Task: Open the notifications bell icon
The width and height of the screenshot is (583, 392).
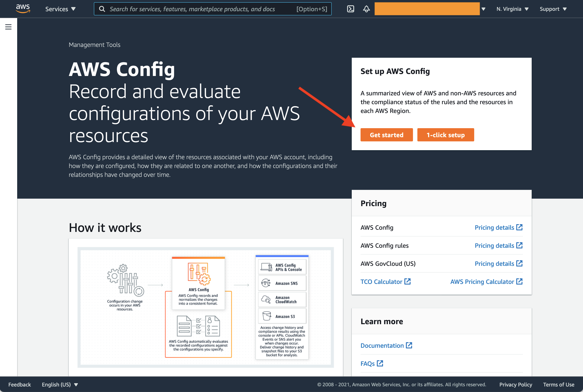Action: (x=366, y=9)
